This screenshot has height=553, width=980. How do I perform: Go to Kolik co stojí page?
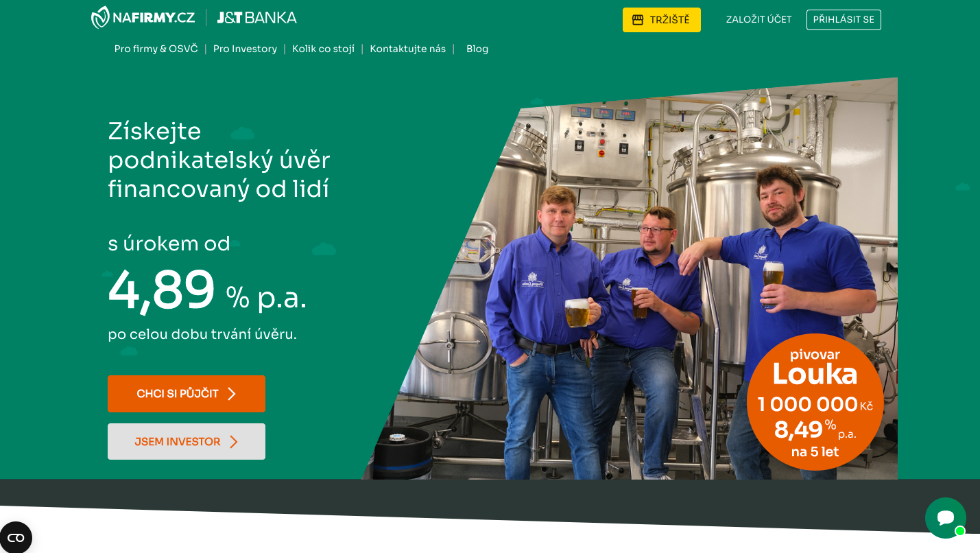click(323, 49)
